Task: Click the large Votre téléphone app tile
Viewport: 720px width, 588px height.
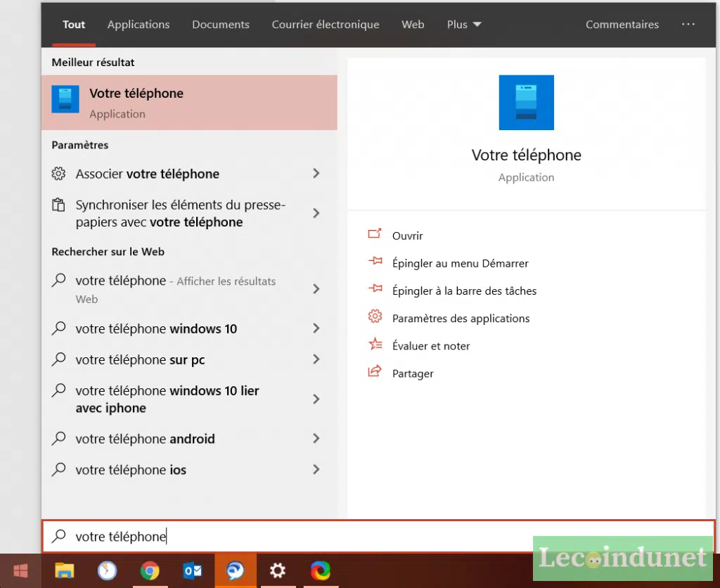Action: click(526, 103)
